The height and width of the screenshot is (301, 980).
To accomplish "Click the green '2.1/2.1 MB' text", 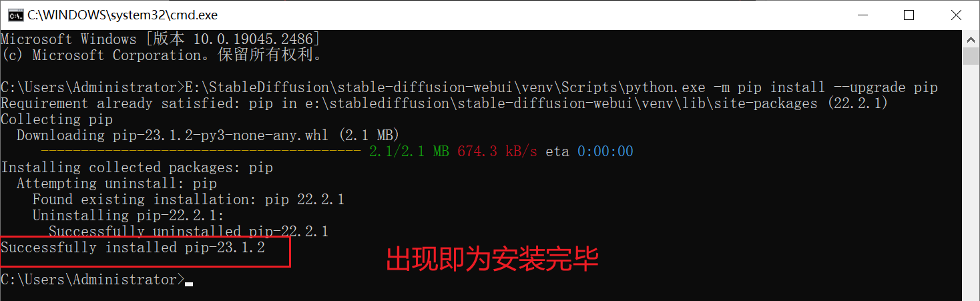I will (409, 152).
